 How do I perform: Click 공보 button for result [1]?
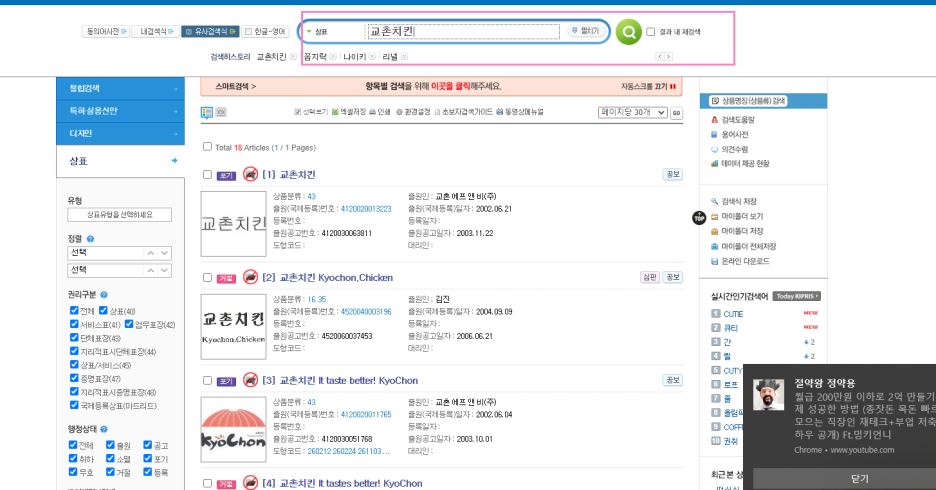(x=673, y=174)
